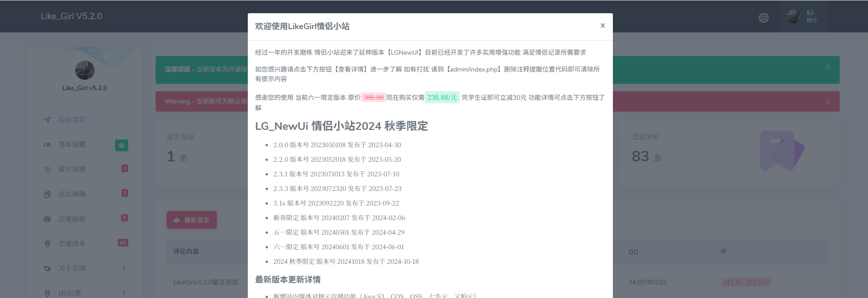This screenshot has width=868, height=298.
Task: Click the copy icon beside 点点滴滴
Action: (x=47, y=194)
